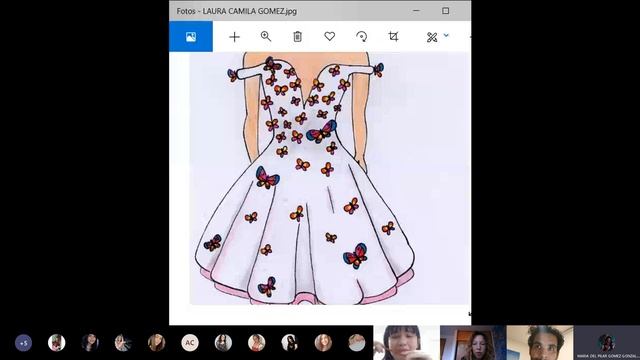Image resolution: width=640 pixels, height=360 pixels.
Task: Click the trash delete icon
Action: (298, 37)
